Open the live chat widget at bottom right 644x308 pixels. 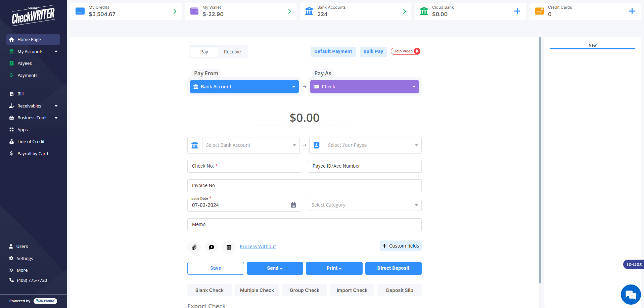(x=631, y=295)
